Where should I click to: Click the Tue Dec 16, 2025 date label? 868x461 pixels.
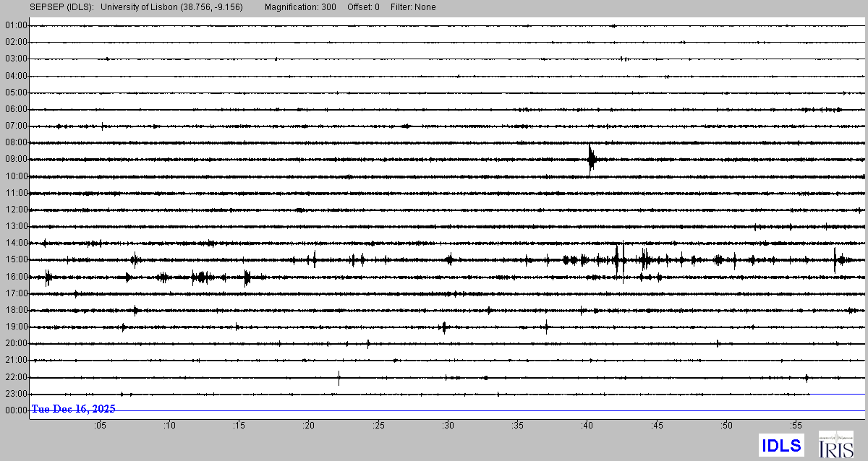(73, 409)
